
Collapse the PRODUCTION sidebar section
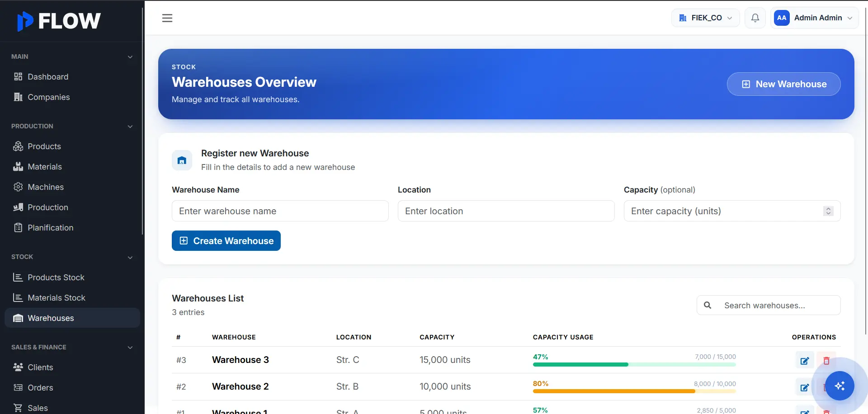click(130, 127)
